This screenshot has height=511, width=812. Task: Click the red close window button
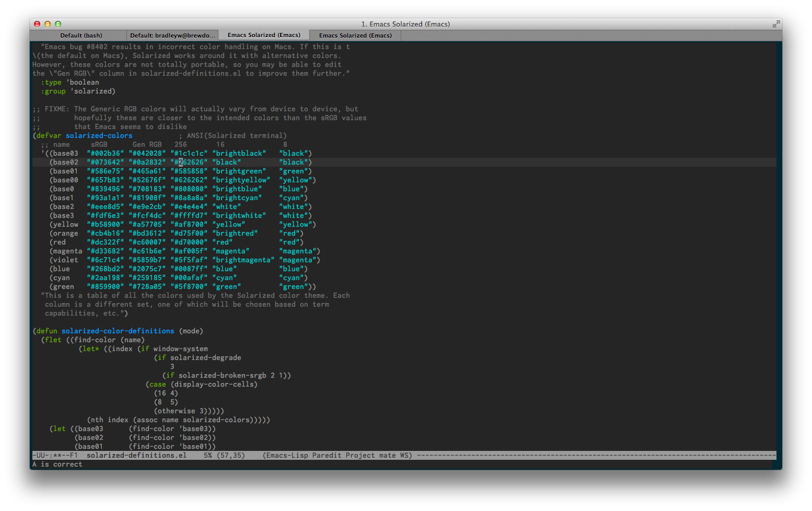[x=37, y=24]
